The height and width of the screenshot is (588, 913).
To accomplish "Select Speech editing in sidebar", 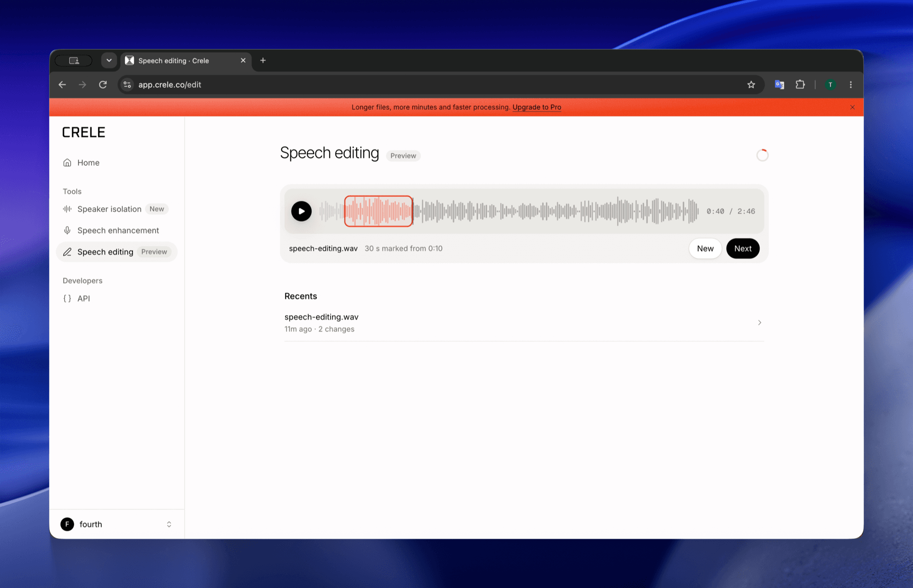I will (x=116, y=252).
